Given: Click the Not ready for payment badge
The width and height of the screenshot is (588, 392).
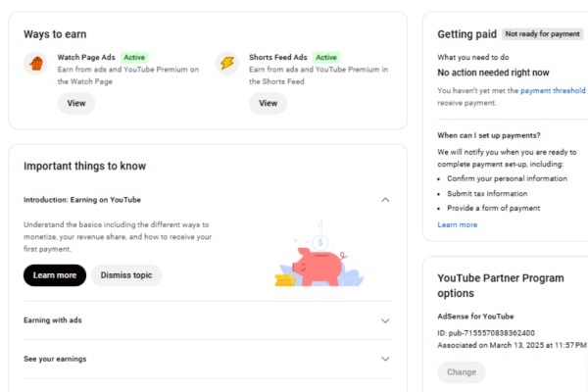Looking at the screenshot, I should click(545, 33).
